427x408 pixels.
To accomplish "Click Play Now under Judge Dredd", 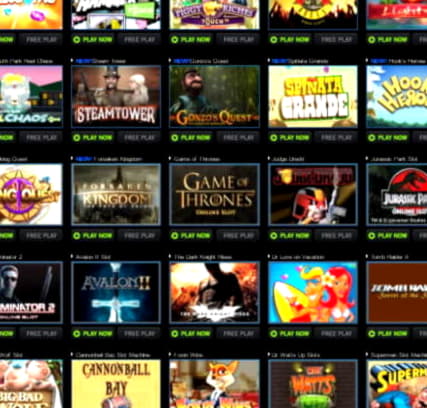I will pos(290,236).
